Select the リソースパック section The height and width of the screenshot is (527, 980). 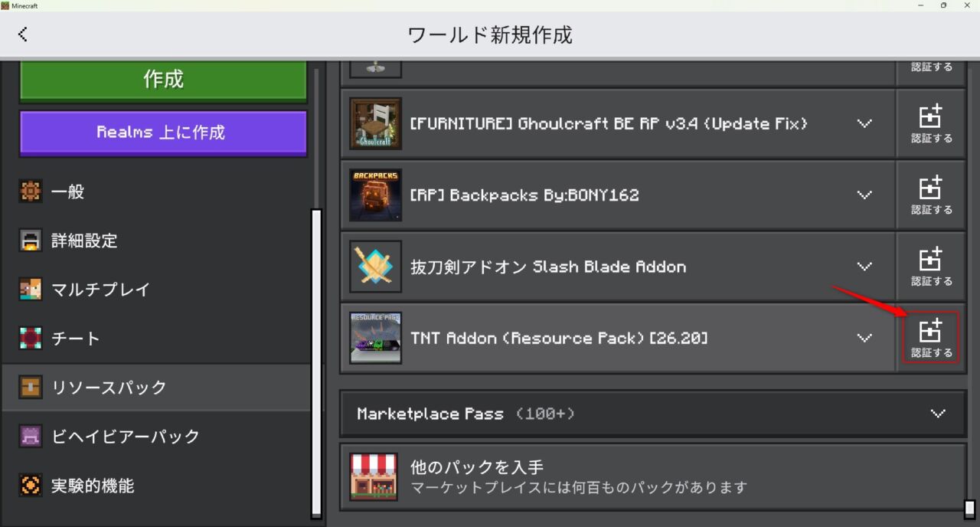tap(156, 388)
